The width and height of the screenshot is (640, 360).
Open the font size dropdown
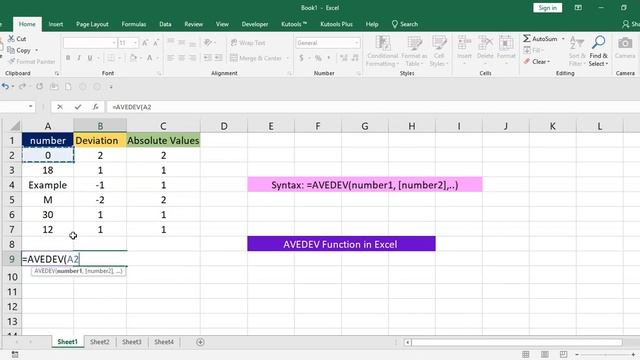[x=135, y=43]
